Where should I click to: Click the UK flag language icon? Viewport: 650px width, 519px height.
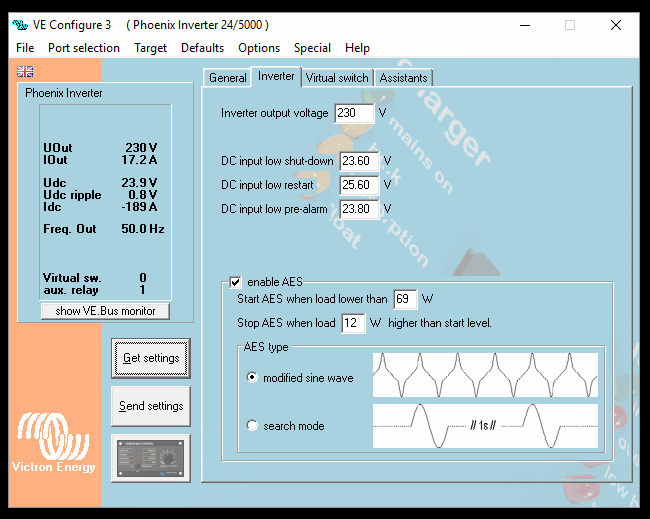[25, 71]
